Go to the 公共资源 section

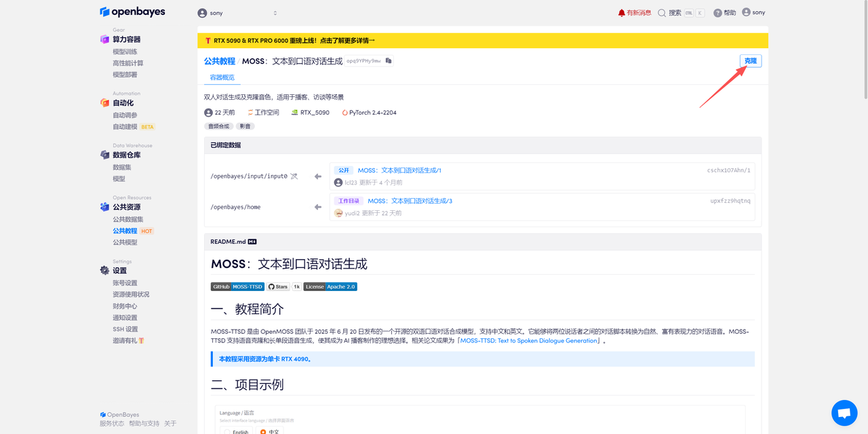[x=127, y=208]
